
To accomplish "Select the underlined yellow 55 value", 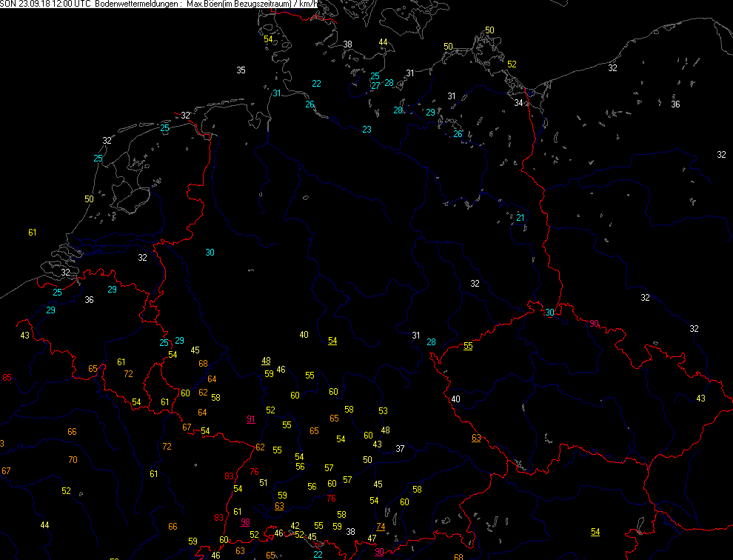I will pos(468,347).
